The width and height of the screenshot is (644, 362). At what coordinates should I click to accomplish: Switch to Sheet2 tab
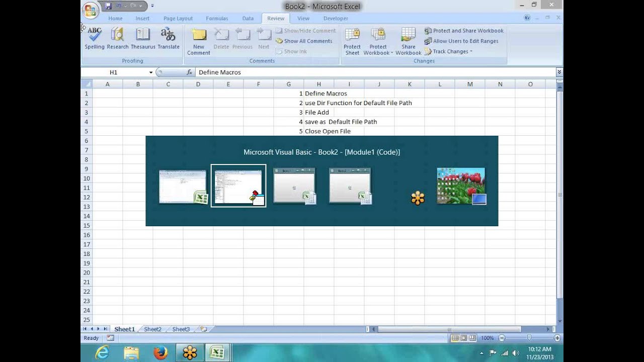tap(152, 329)
